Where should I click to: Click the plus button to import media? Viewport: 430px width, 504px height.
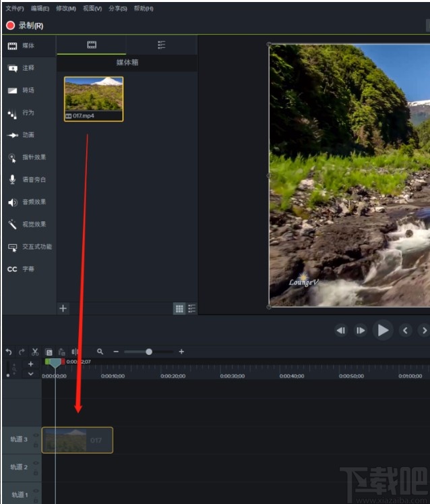[x=63, y=308]
